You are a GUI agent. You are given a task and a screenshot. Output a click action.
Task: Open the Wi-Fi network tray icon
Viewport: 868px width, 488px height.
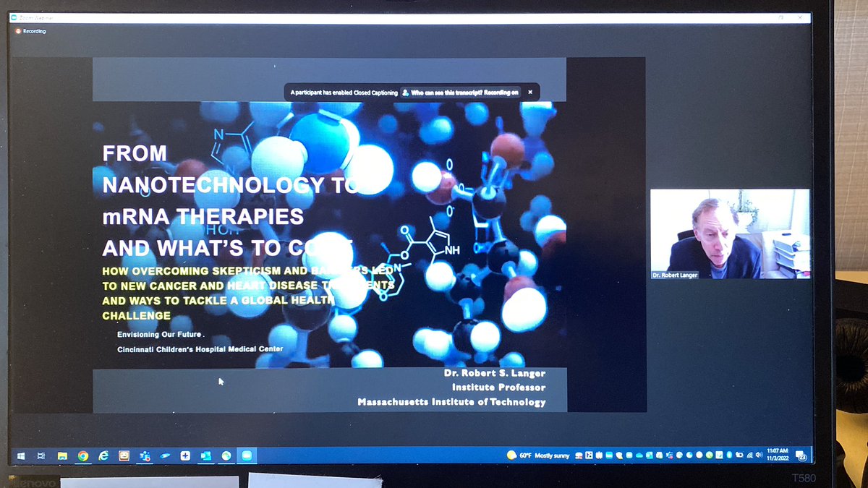(749, 455)
